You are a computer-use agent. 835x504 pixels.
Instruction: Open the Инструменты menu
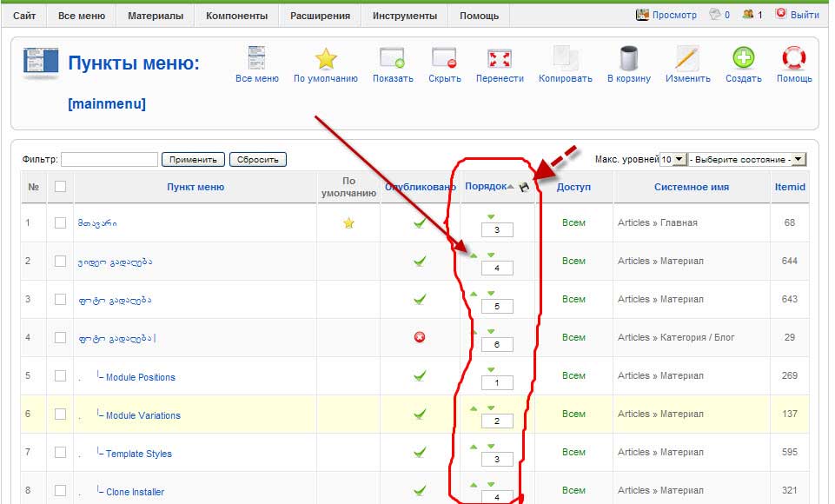[x=405, y=16]
